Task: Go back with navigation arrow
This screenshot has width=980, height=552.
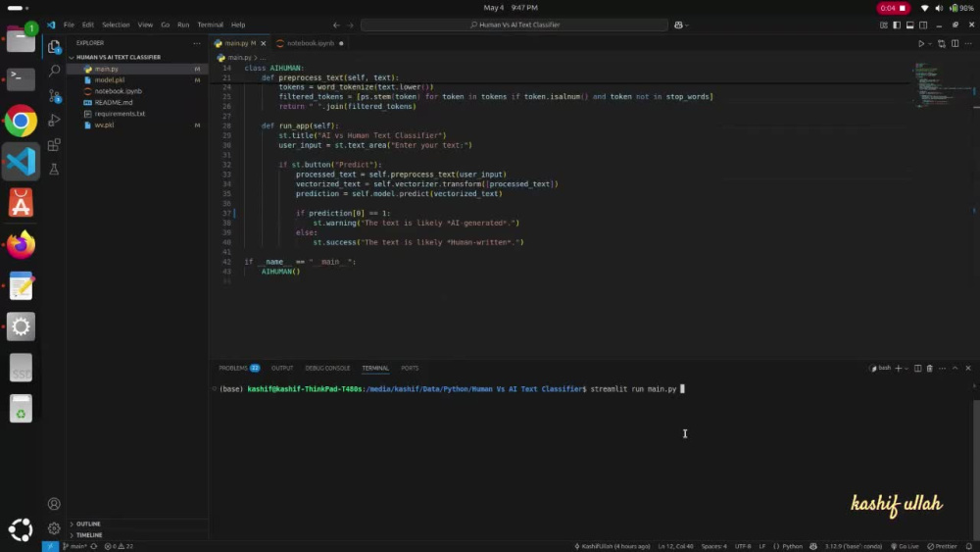Action: tap(336, 25)
